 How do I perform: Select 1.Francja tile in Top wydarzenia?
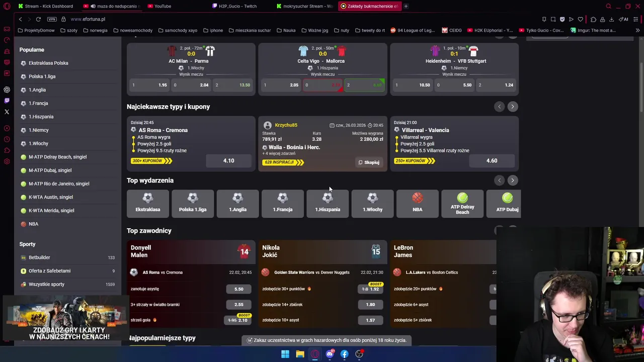click(282, 203)
